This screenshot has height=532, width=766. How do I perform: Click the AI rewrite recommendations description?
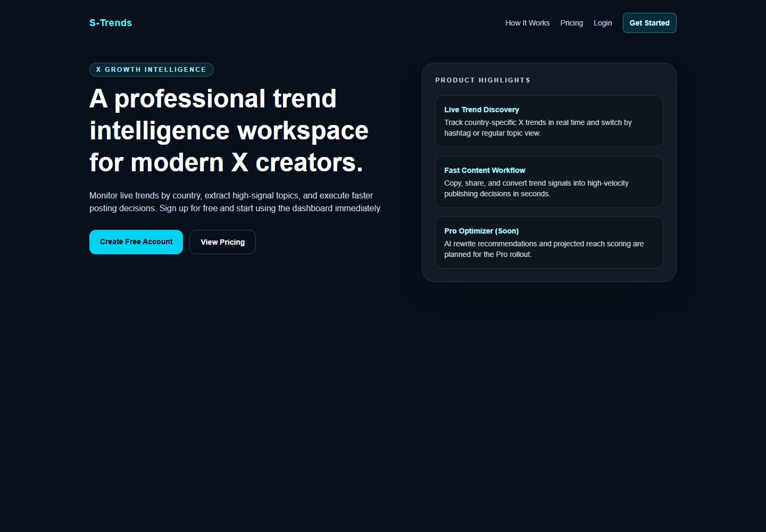(544, 249)
